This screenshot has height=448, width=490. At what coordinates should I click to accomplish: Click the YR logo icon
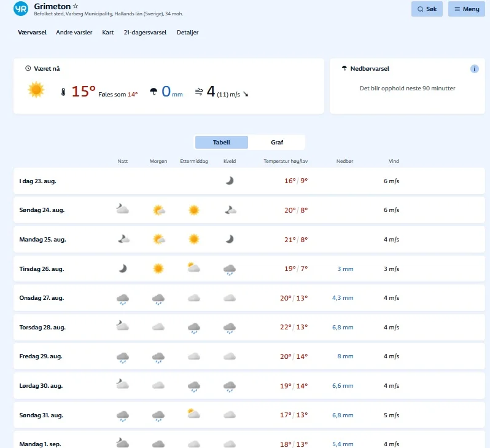tap(21, 9)
